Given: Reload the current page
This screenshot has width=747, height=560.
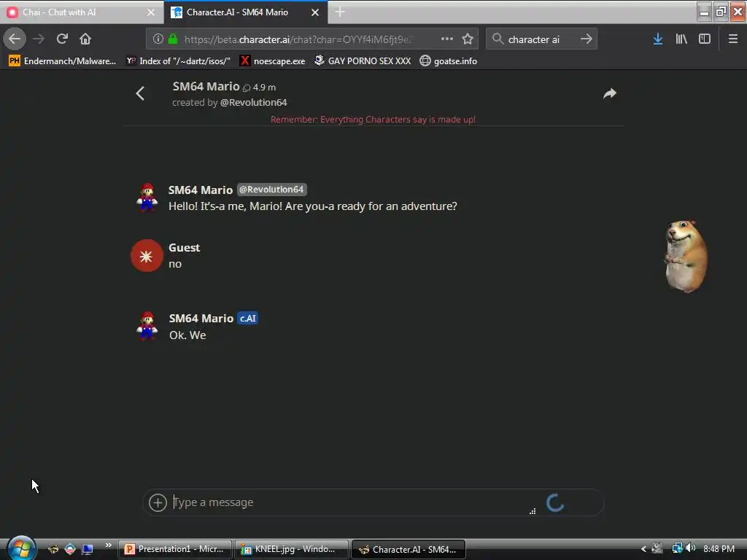Looking at the screenshot, I should [62, 39].
